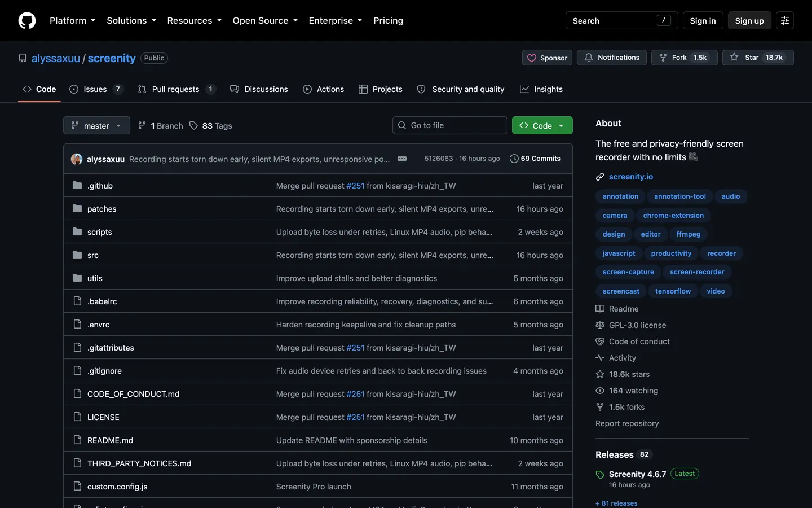Image resolution: width=812 pixels, height=508 pixels.
Task: Open the Screenity 4.6.7 release
Action: pyautogui.click(x=637, y=474)
